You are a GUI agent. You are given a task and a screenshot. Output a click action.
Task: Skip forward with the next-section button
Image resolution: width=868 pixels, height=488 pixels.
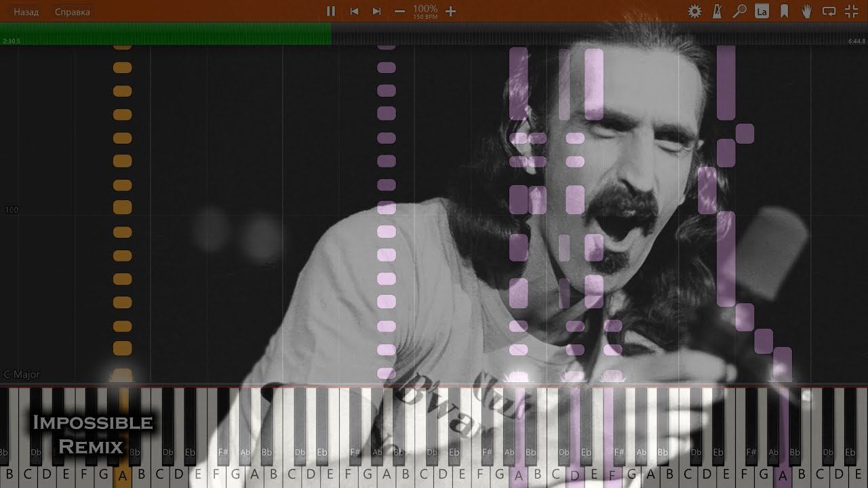click(376, 12)
